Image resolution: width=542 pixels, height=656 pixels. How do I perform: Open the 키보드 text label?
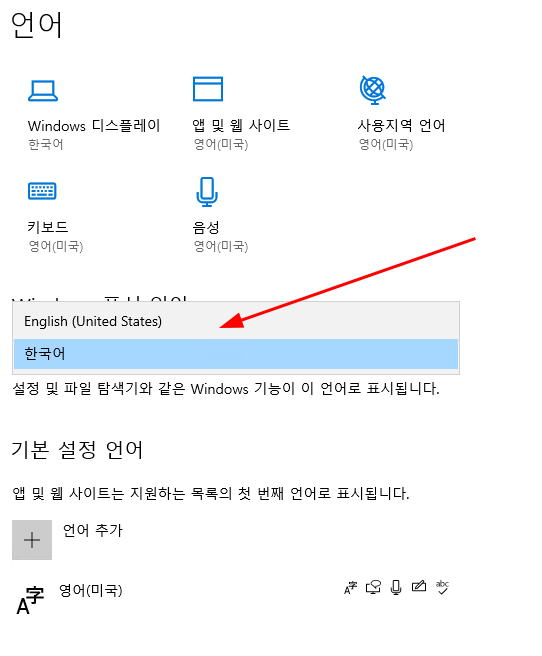point(48,227)
